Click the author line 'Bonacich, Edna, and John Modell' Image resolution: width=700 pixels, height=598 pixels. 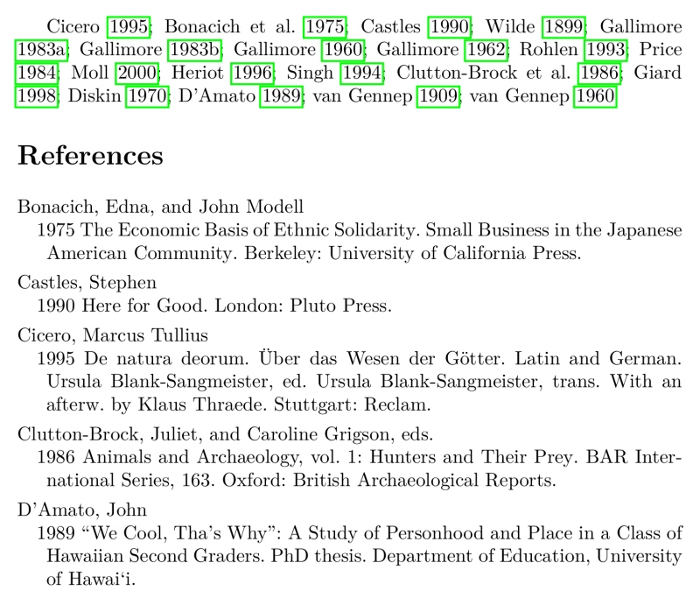click(161, 207)
